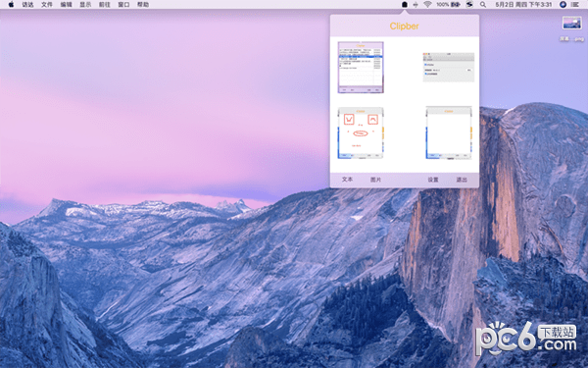Select the settings window screenshot thumbnail
588x368 pixels.
449,67
